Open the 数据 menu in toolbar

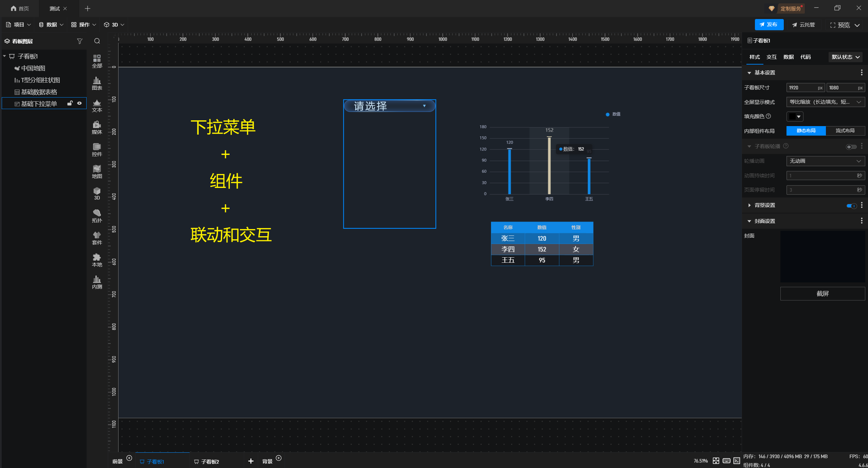[x=51, y=25]
